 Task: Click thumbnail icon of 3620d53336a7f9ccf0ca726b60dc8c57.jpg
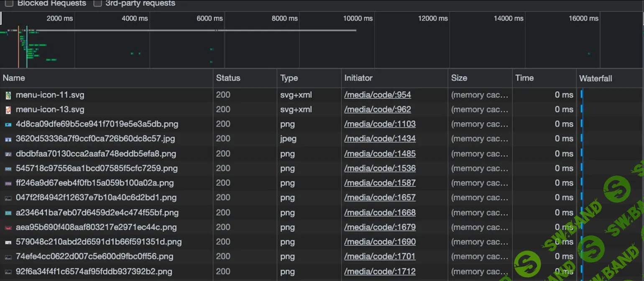click(x=8, y=139)
